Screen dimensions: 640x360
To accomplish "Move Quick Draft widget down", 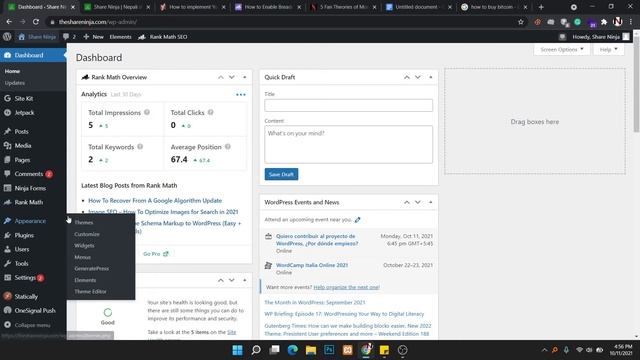I will pos(418,77).
